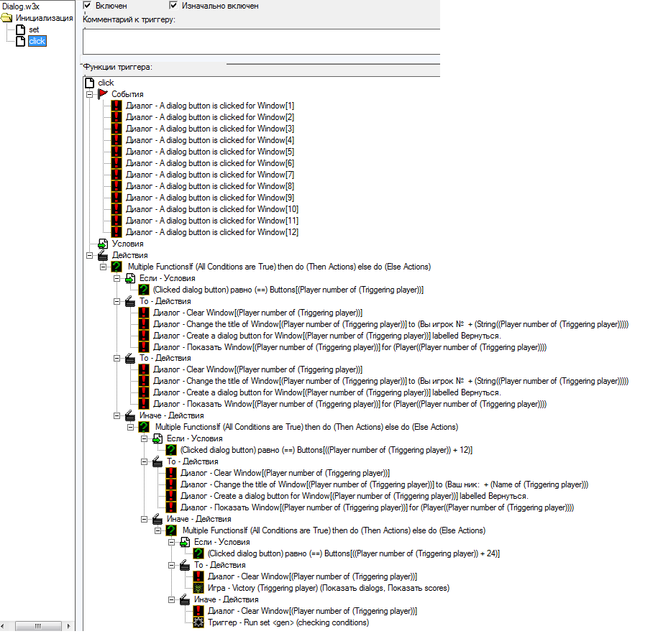Click third Если - Условия node icon
653x644 pixels.
click(x=185, y=542)
